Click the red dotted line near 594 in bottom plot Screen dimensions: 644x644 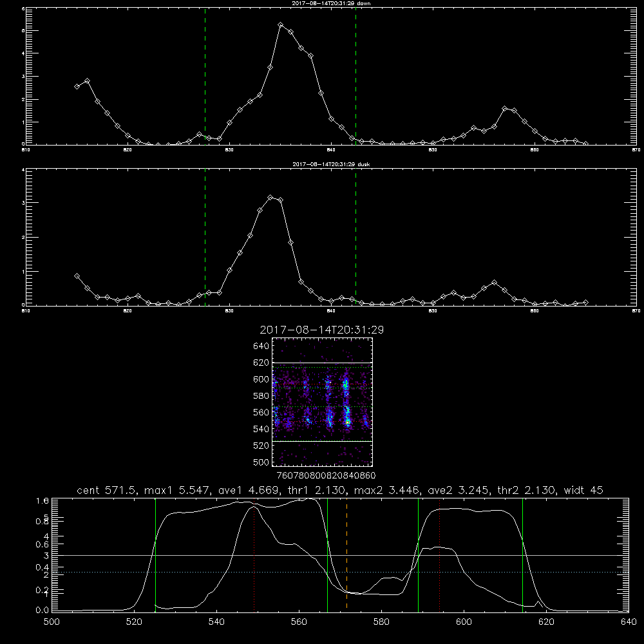[x=439, y=554]
